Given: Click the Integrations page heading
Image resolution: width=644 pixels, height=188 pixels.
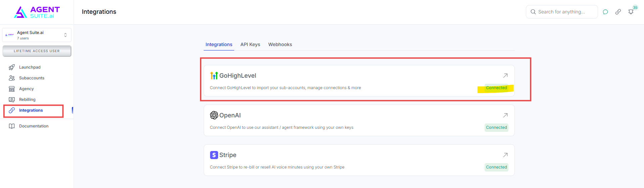Looking at the screenshot, I should point(99,12).
